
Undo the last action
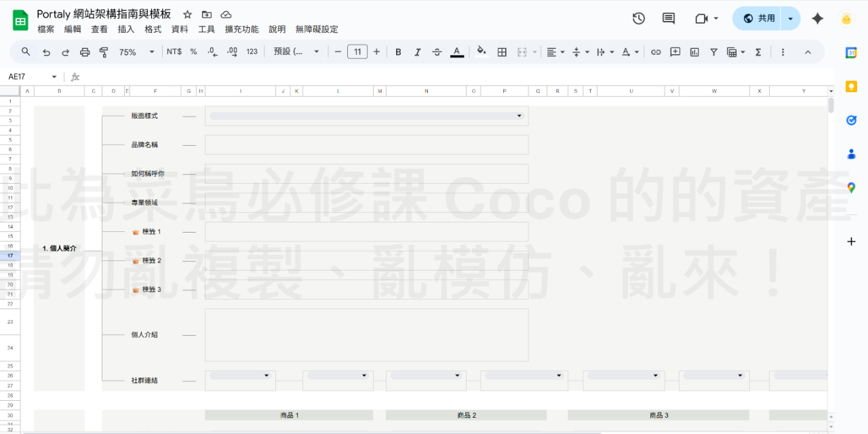click(x=46, y=52)
